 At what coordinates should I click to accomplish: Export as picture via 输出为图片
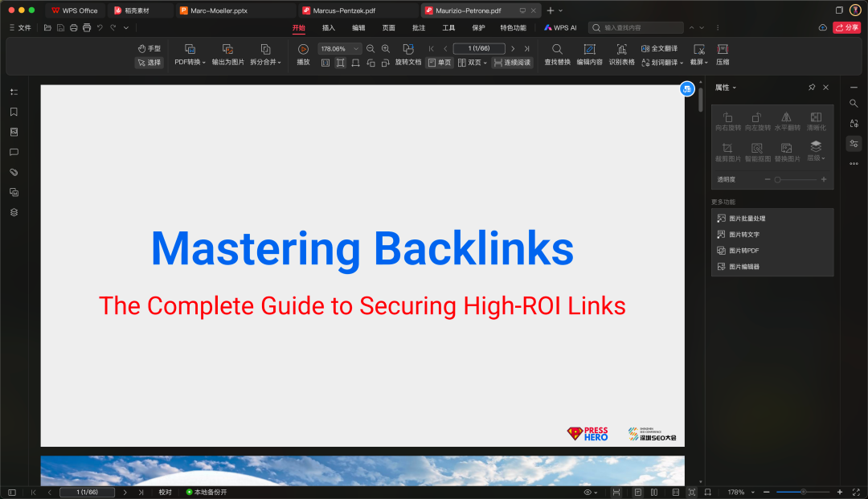coord(227,55)
